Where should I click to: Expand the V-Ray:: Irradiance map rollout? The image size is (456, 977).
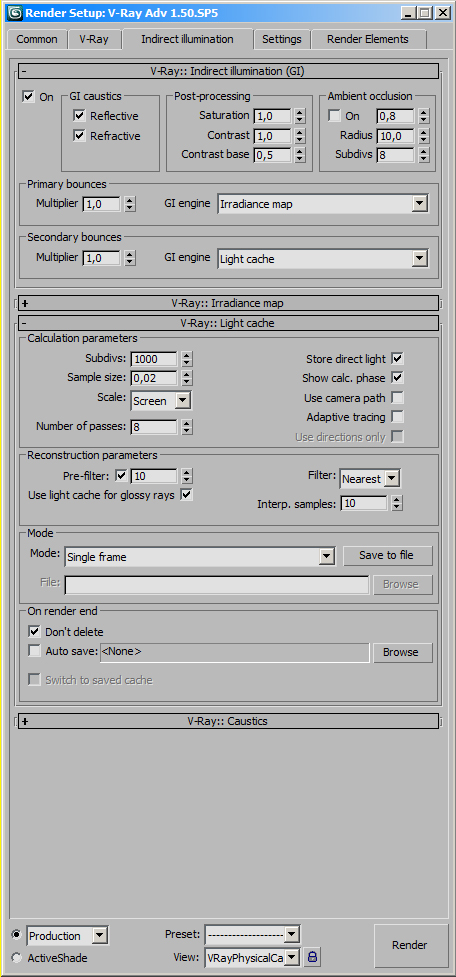coord(228,303)
